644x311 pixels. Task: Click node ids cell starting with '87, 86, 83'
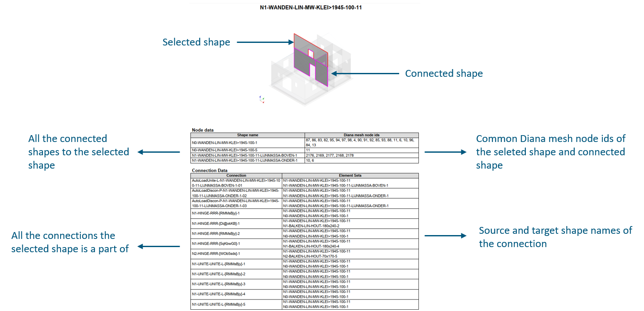[361, 142]
